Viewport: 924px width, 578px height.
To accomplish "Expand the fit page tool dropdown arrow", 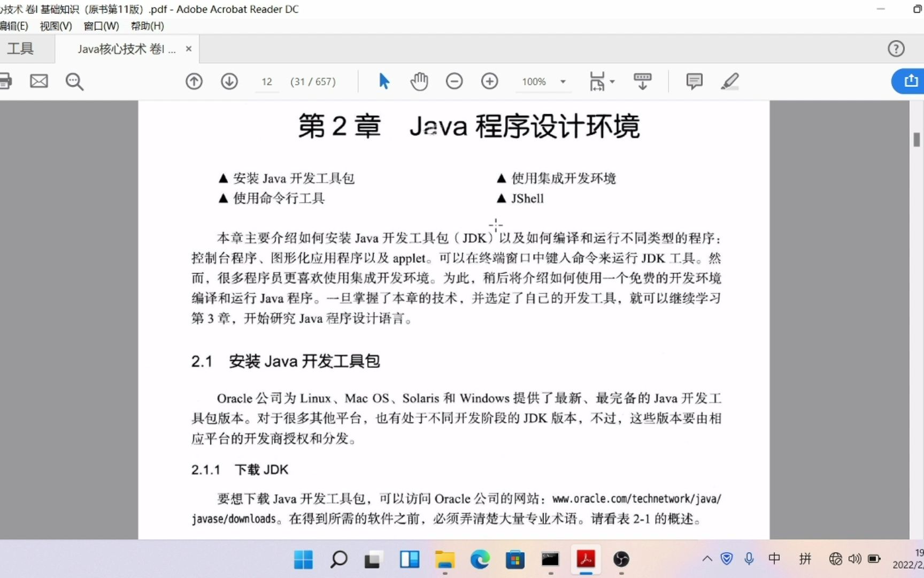I will [x=612, y=82].
